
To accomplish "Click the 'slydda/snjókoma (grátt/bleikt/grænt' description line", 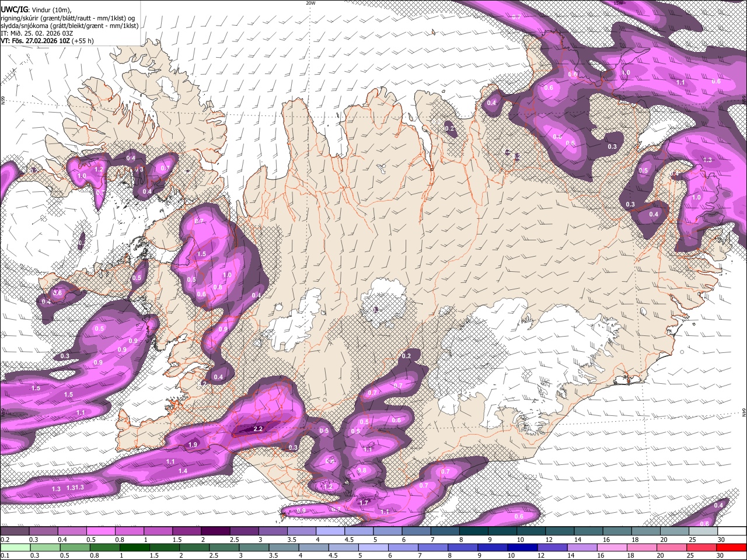I will click(69, 26).
